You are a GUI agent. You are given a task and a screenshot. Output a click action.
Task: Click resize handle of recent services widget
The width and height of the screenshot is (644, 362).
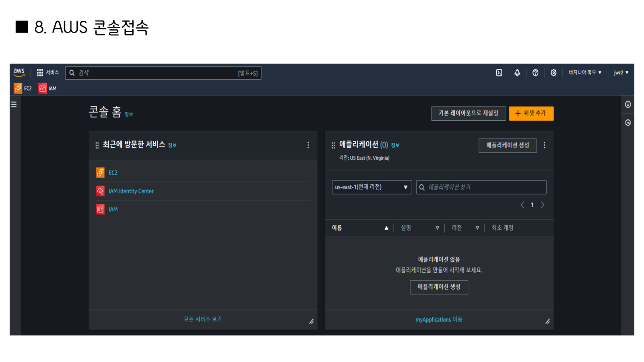coord(311,321)
